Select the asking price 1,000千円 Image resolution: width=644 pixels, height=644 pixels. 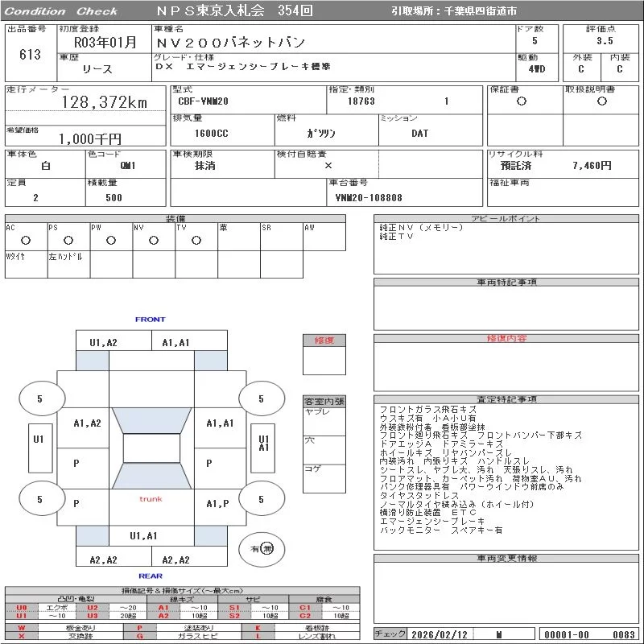[90, 138]
